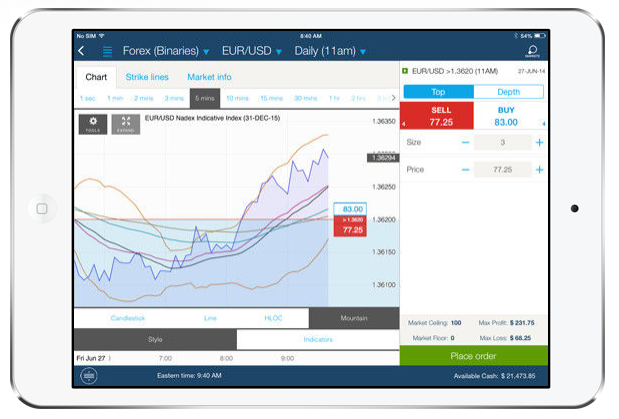Screen dimensions: 619x419
Task: Open Forex (Binaries) market dropdown
Action: (x=166, y=51)
